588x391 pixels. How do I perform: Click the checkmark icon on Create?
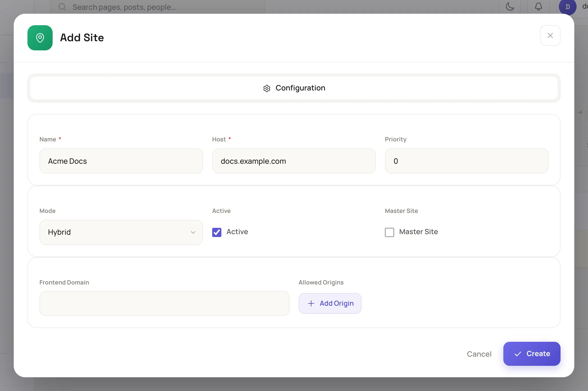point(518,354)
